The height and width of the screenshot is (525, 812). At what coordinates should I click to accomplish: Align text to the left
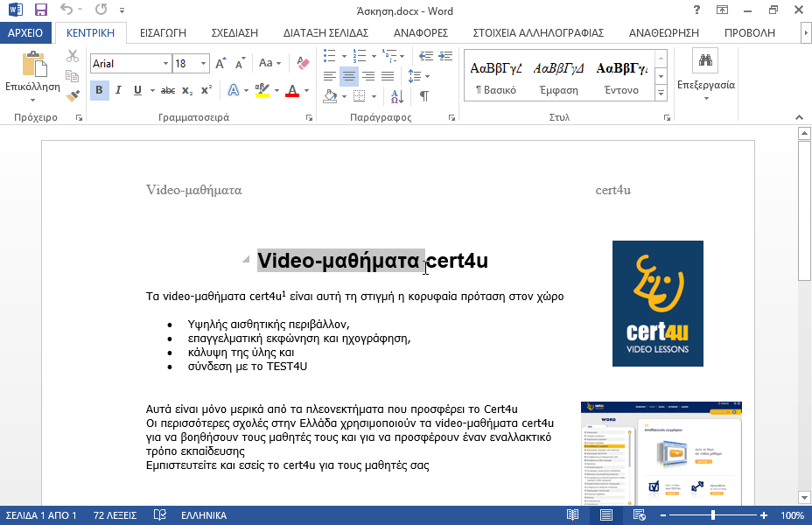329,77
